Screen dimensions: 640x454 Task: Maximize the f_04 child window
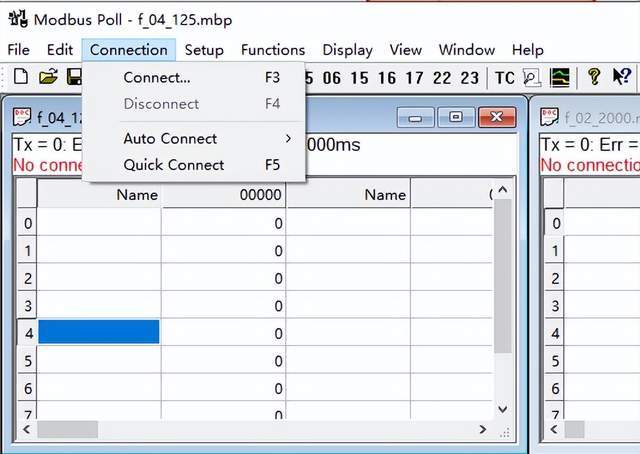pos(456,118)
